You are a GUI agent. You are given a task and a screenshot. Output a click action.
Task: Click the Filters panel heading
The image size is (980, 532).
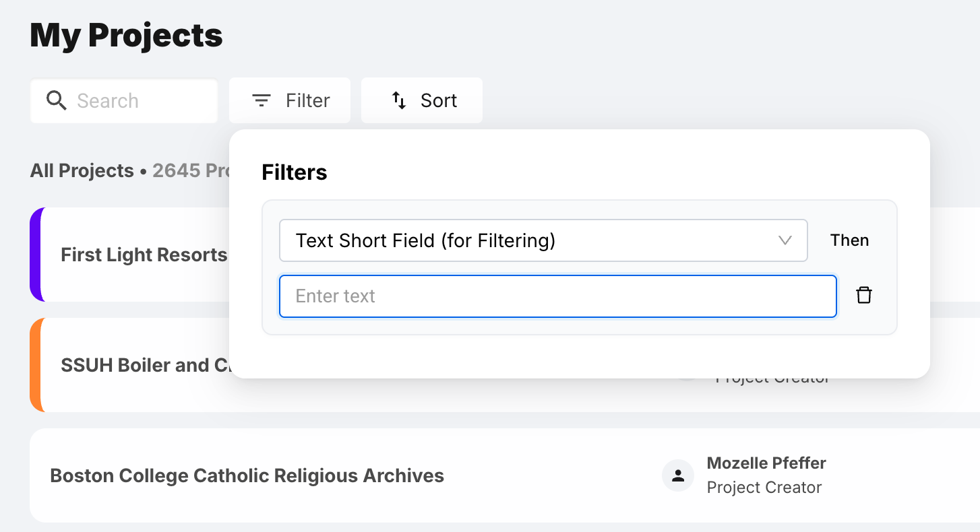pyautogui.click(x=295, y=173)
